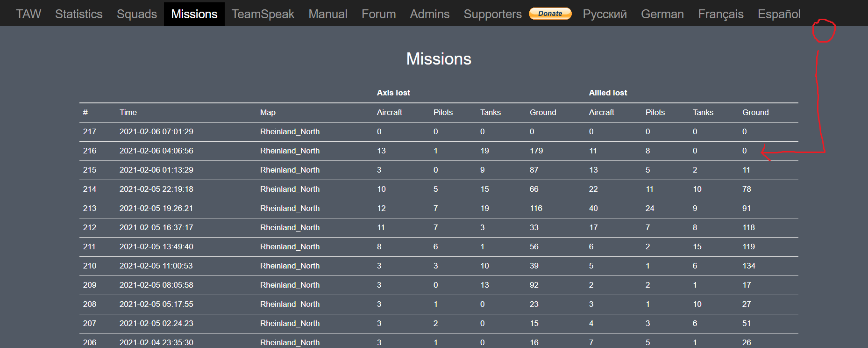Open the TeamSpeak page

click(x=263, y=14)
